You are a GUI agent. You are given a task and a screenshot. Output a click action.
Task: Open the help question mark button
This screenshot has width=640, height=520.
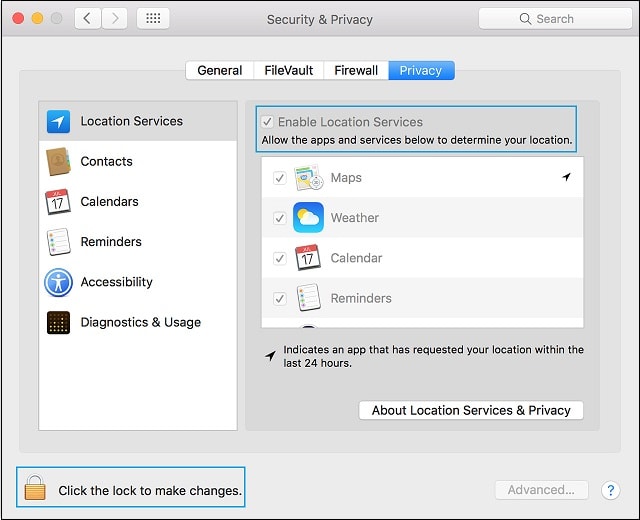pos(610,490)
